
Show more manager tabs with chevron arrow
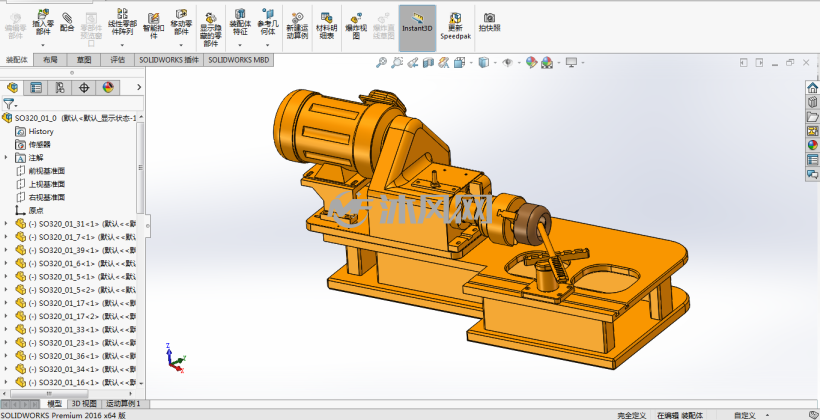[139, 87]
